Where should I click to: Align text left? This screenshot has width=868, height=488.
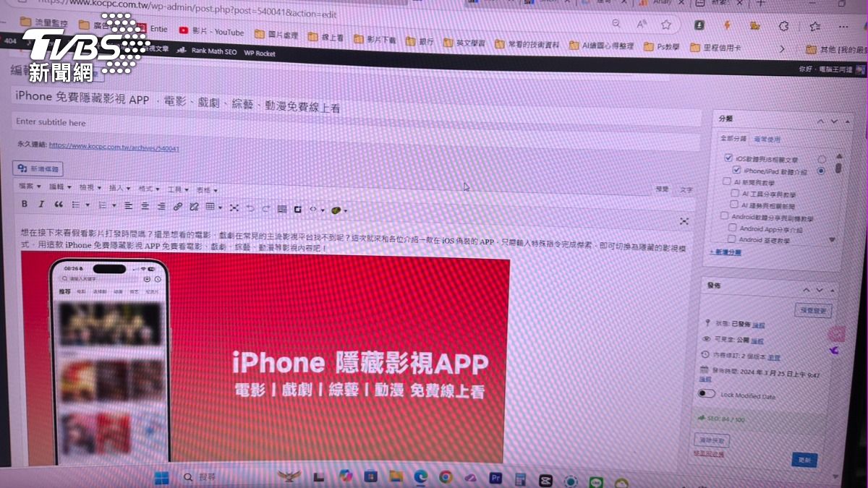[x=128, y=205]
